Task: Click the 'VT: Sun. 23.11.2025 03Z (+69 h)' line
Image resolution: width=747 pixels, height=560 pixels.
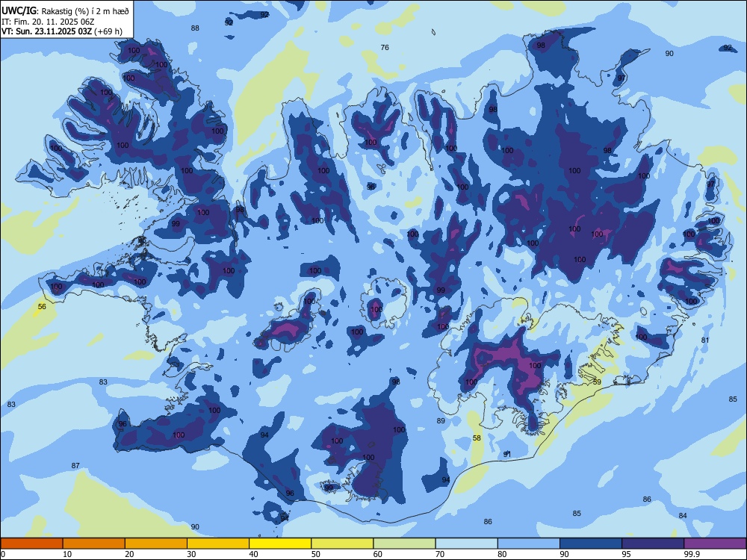Action: [62, 31]
